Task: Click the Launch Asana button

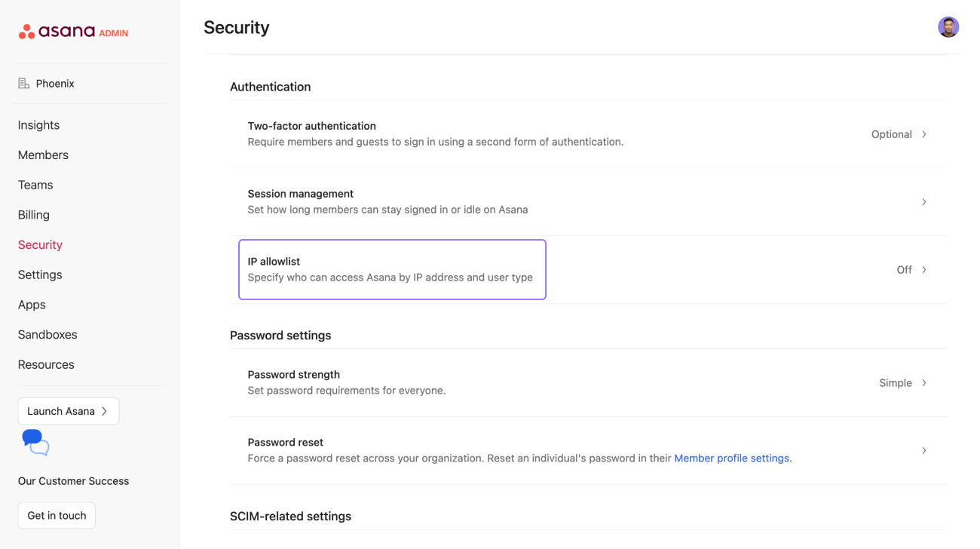Action: click(68, 411)
